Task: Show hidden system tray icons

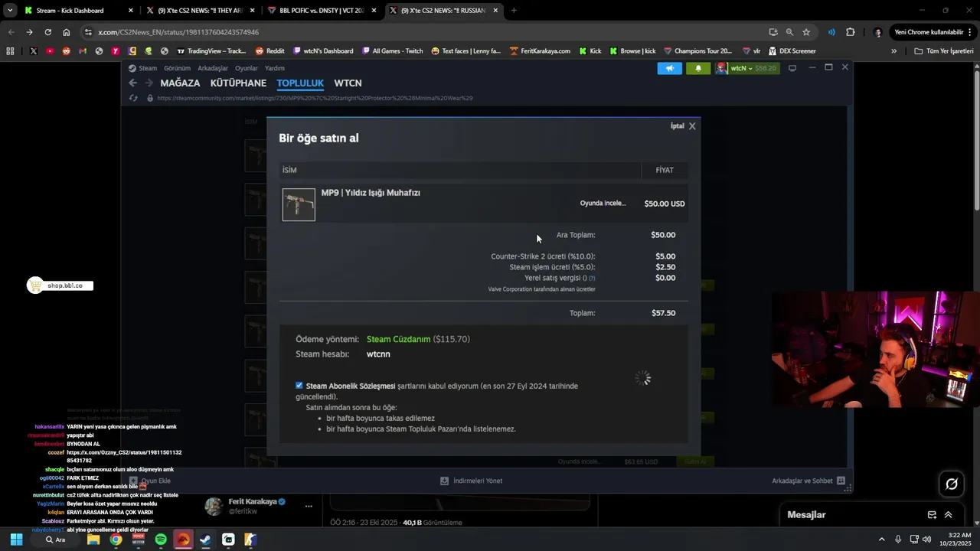Action: 881,540
